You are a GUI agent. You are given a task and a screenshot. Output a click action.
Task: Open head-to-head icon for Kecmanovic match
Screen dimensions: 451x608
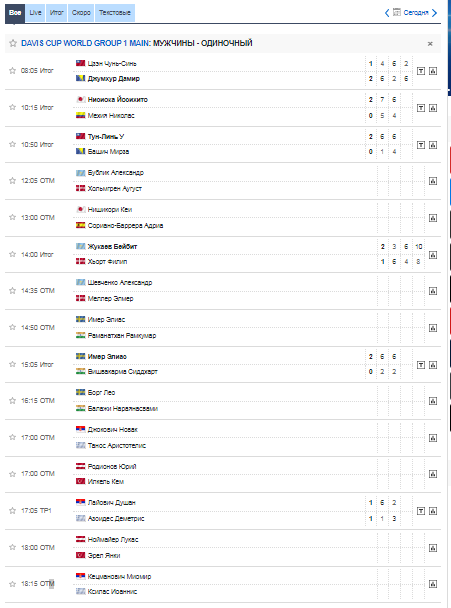[x=433, y=584]
